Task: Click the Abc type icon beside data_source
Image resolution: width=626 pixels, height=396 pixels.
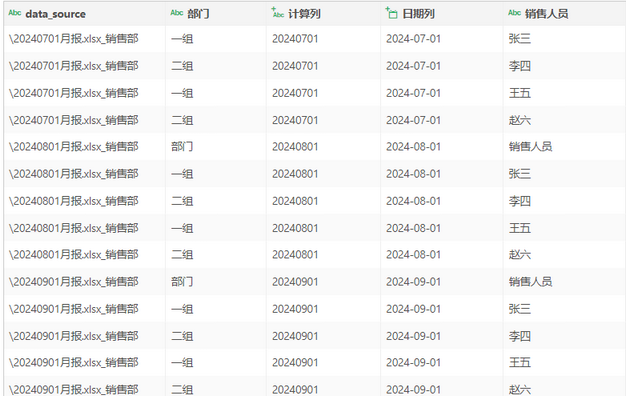Action: [14, 13]
